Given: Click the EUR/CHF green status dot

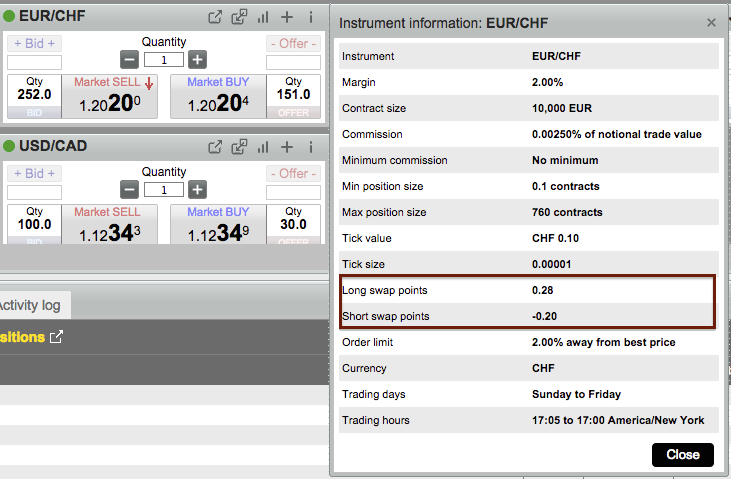Looking at the screenshot, I should click(9, 16).
